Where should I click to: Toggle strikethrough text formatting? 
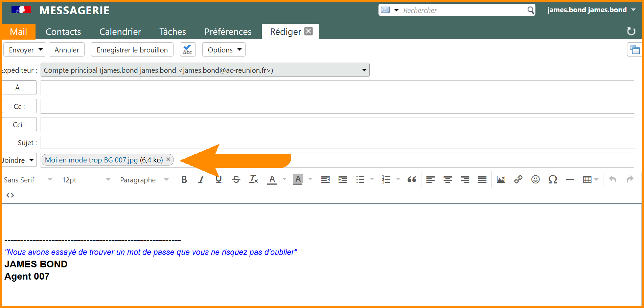point(236,179)
